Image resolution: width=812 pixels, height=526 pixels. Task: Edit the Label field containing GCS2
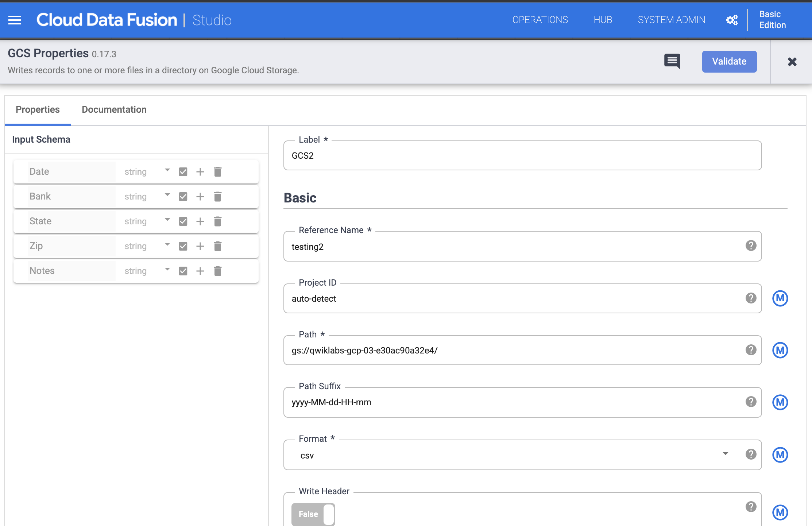coord(522,155)
